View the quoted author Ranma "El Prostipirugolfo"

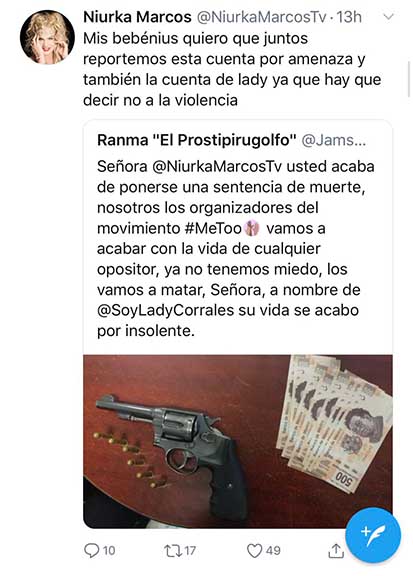coord(197,140)
